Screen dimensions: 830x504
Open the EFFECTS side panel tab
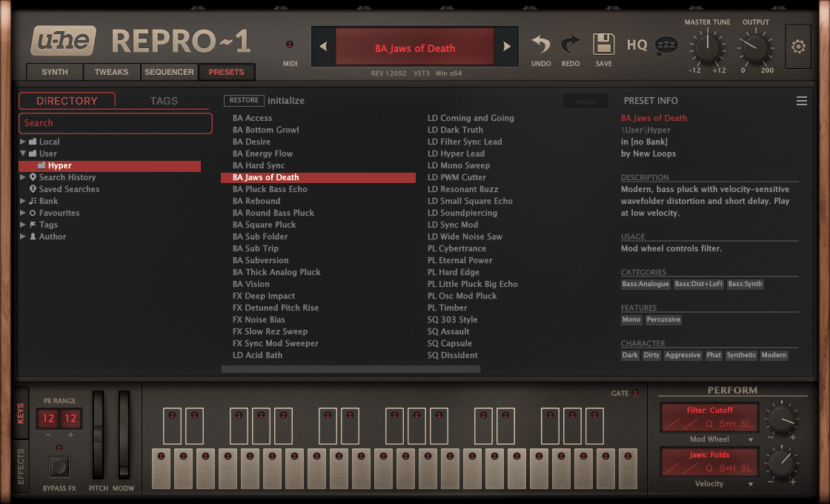point(20,466)
